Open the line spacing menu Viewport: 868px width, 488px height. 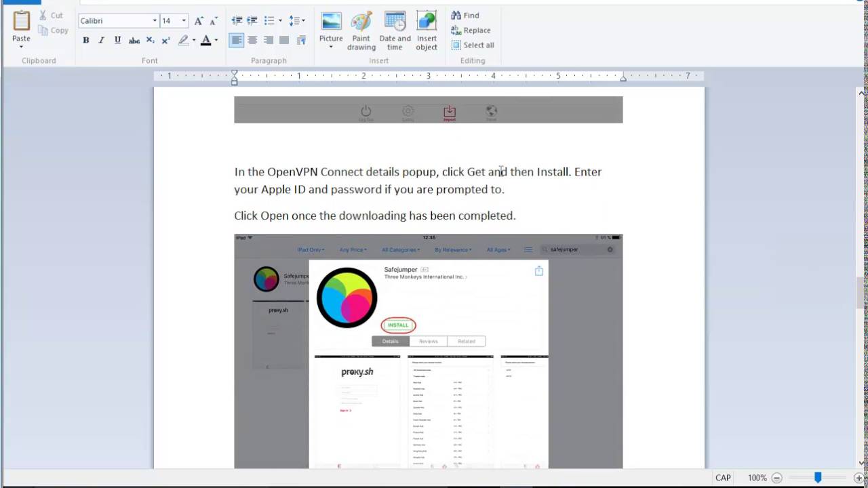[297, 21]
